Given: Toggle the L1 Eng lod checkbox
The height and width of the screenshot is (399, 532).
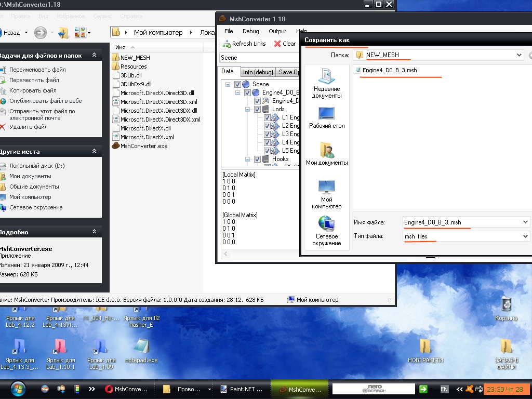Looking at the screenshot, I should (267, 117).
